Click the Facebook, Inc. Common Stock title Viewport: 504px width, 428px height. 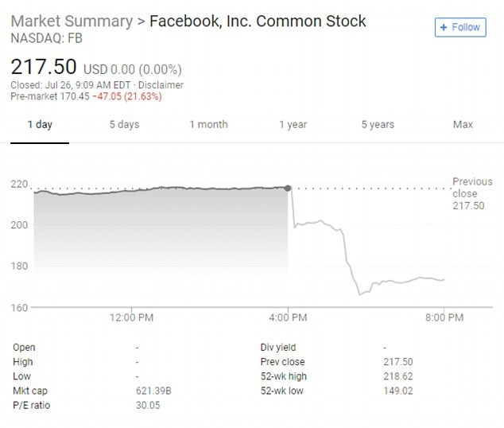click(258, 21)
